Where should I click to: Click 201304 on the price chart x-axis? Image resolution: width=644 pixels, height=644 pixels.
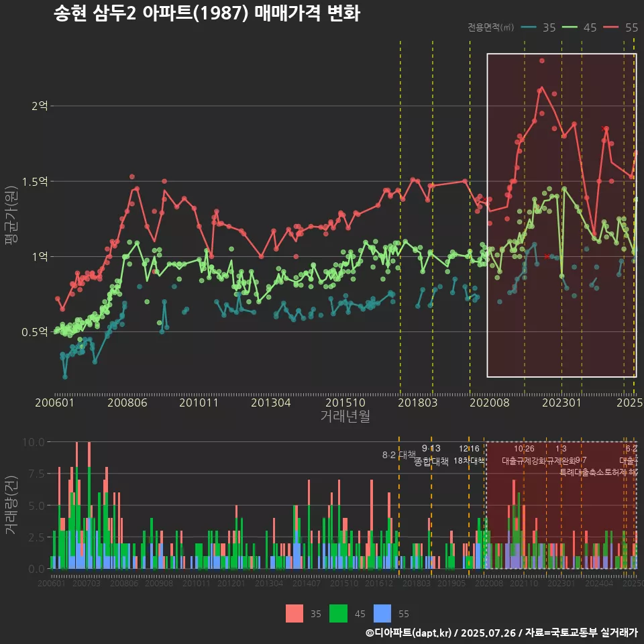pyautogui.click(x=270, y=402)
